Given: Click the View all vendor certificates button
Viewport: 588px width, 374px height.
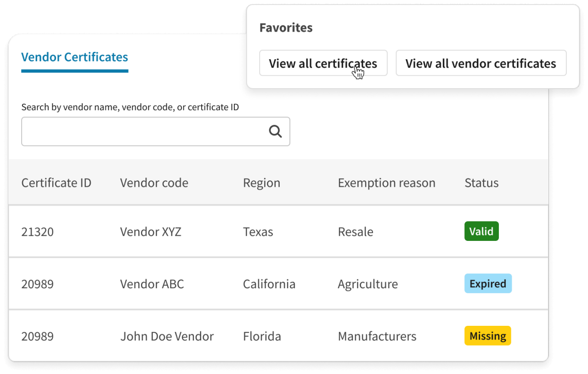Looking at the screenshot, I should coord(481,63).
